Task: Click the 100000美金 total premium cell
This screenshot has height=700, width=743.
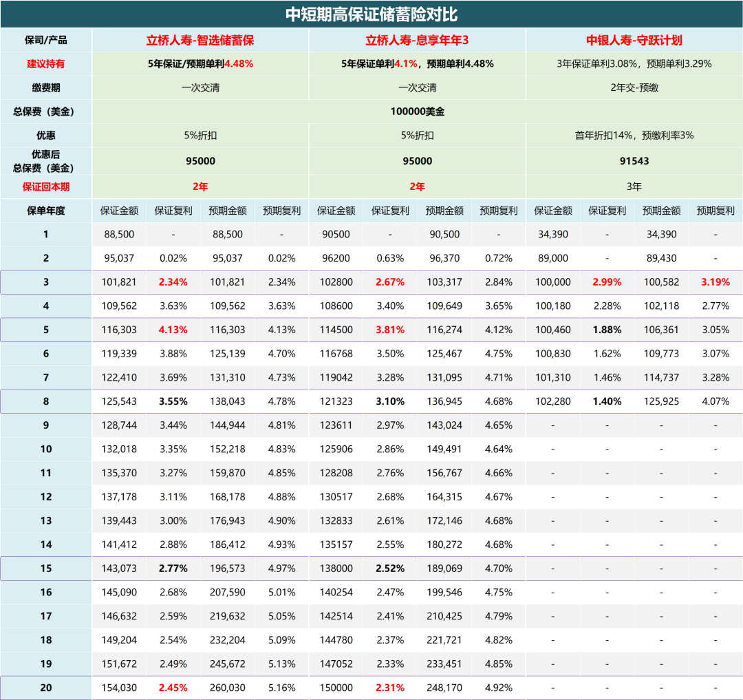Action: coord(417,112)
